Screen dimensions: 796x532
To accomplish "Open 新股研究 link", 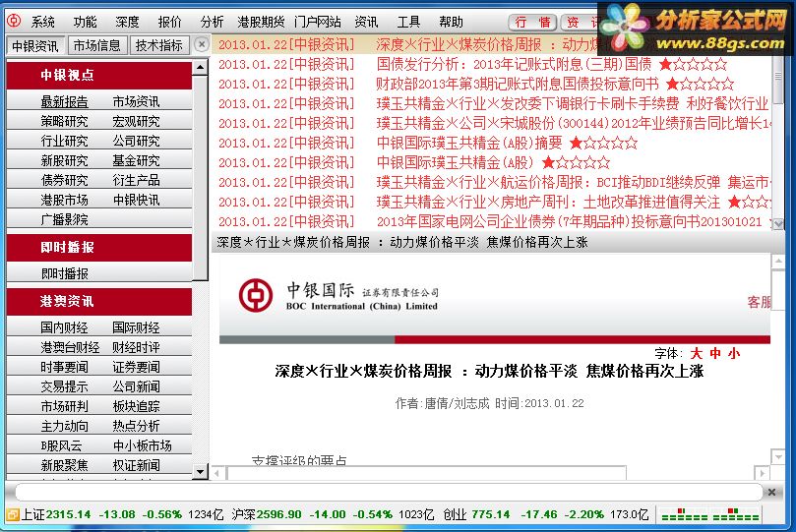I will 65,160.
